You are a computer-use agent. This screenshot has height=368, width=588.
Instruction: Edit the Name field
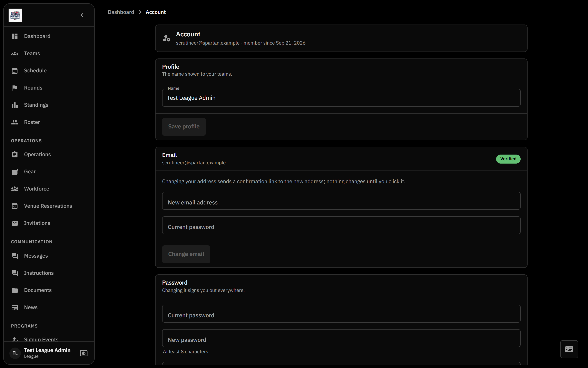[341, 98]
